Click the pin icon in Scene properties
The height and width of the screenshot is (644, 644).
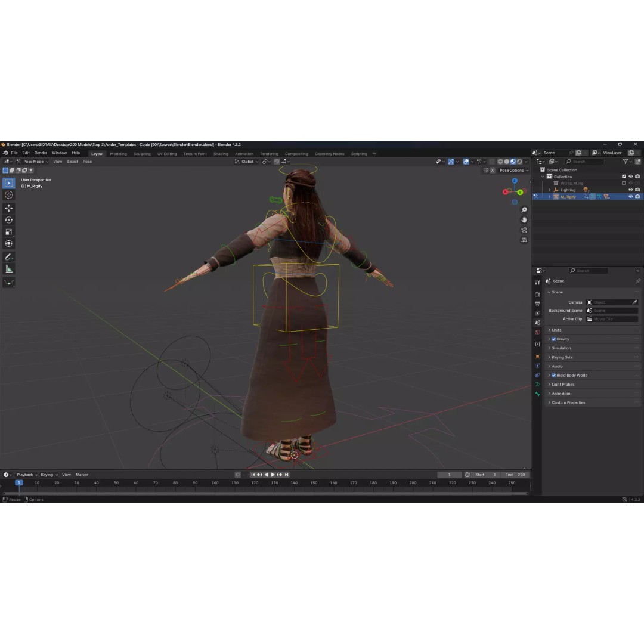tap(638, 281)
